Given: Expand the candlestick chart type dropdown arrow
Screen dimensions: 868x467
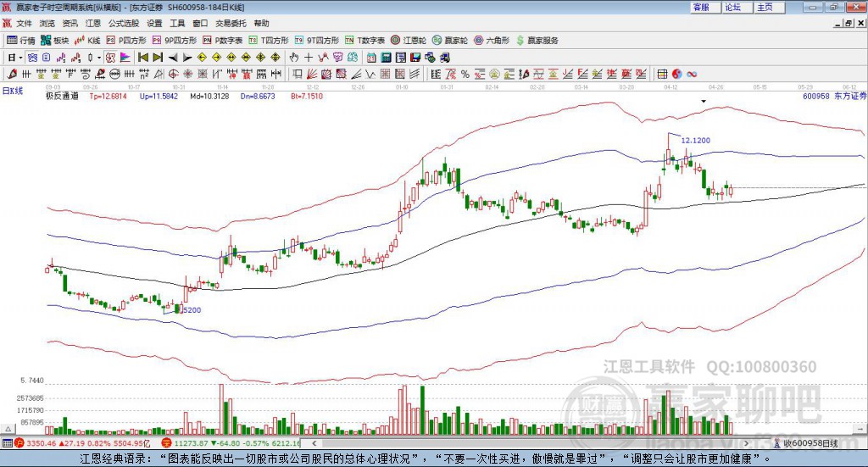Looking at the screenshot, I should 99,58.
